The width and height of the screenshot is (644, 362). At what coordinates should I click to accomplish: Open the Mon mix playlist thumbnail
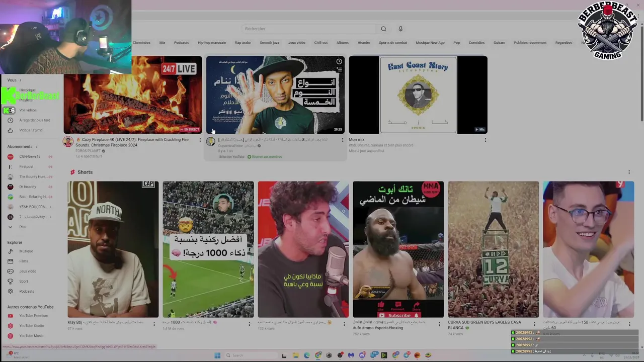tap(418, 95)
